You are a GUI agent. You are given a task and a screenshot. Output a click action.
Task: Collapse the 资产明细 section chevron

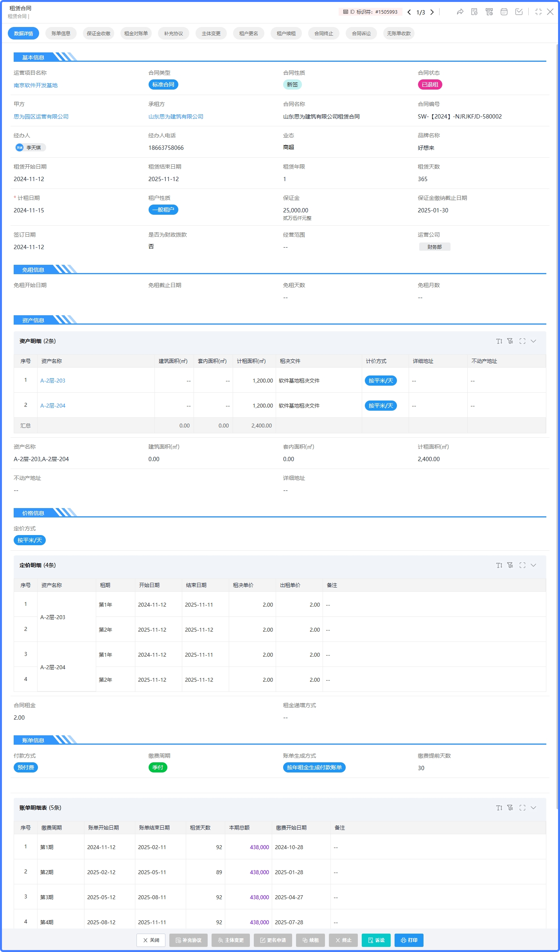coord(533,341)
